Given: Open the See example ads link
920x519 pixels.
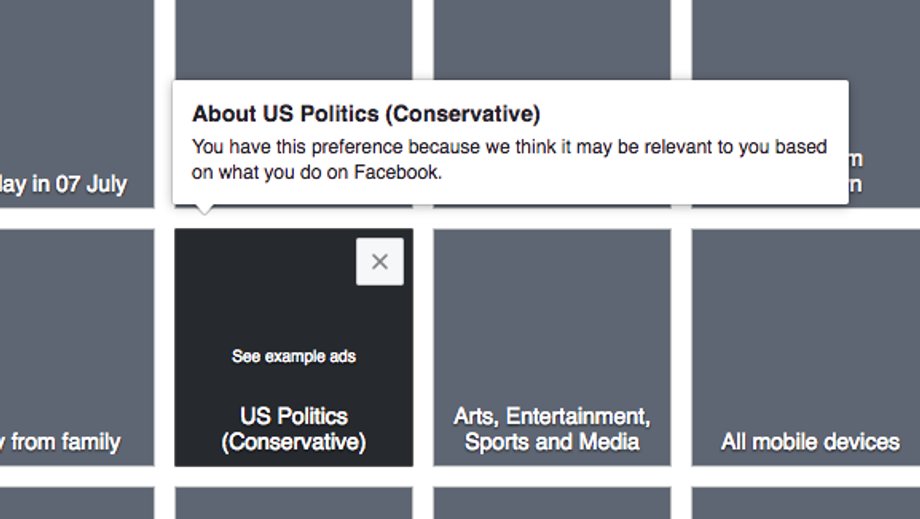Looking at the screenshot, I should click(294, 356).
